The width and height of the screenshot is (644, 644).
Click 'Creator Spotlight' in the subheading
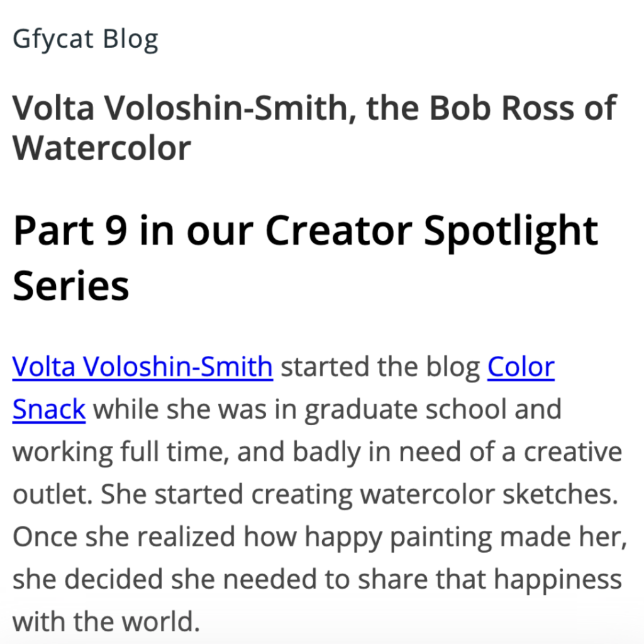click(431, 231)
